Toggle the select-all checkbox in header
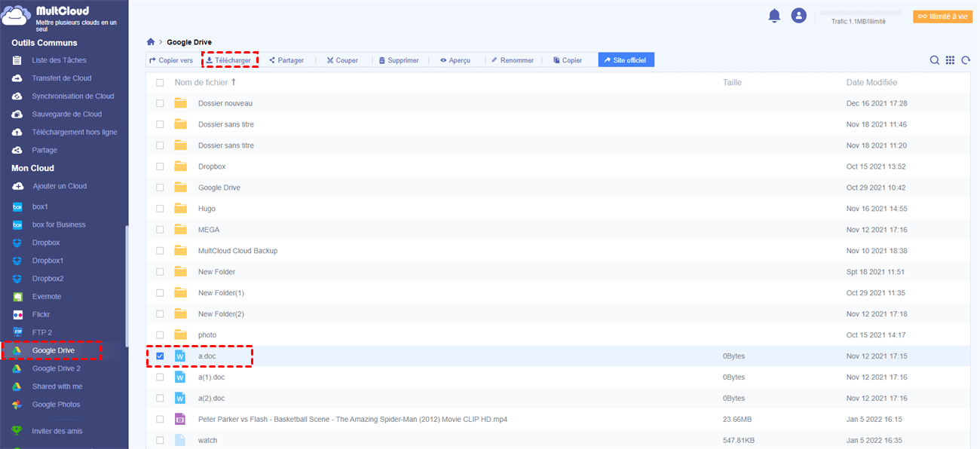The image size is (980, 449). pyautogui.click(x=160, y=83)
